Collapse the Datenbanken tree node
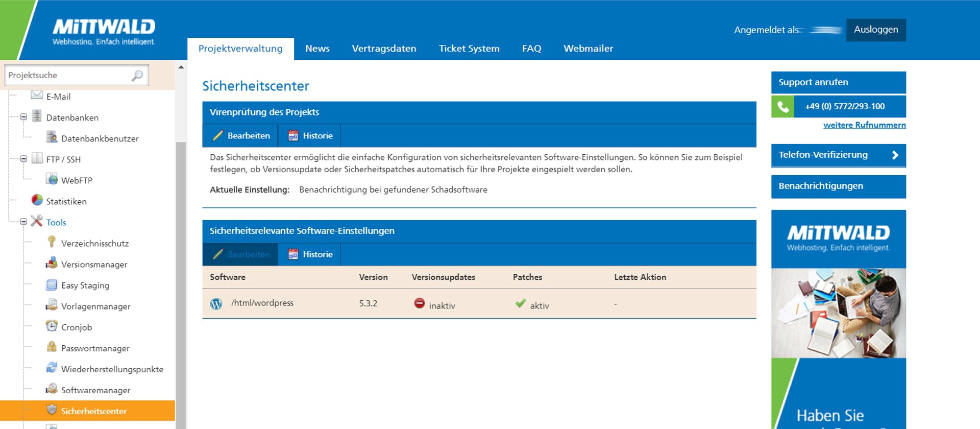This screenshot has height=429, width=980. 23,117
